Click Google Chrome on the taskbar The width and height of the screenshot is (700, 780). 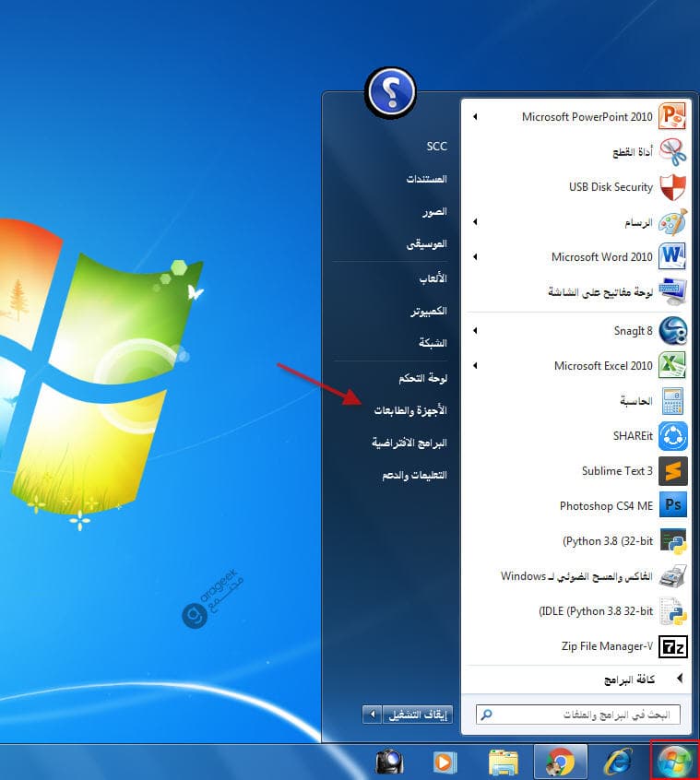560,762
